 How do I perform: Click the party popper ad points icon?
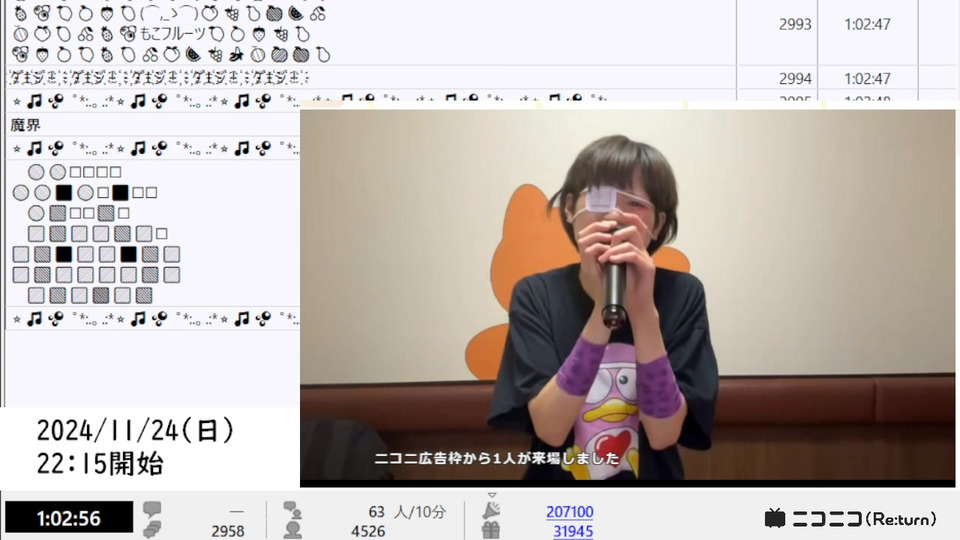(491, 510)
